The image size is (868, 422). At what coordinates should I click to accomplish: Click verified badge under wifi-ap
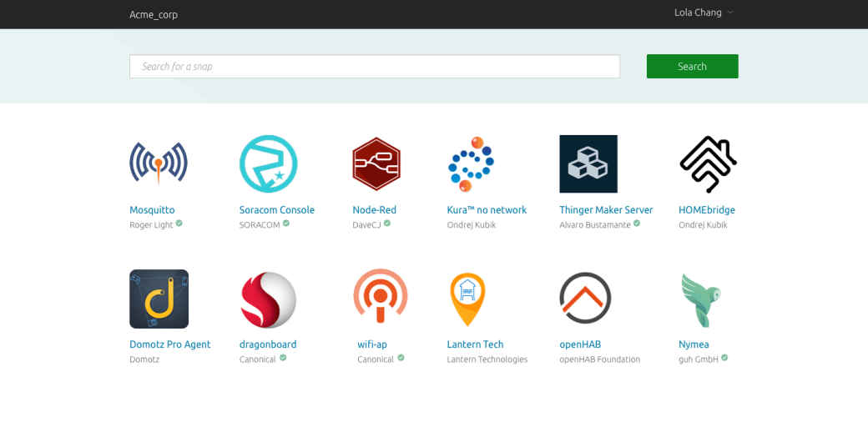coord(401,358)
